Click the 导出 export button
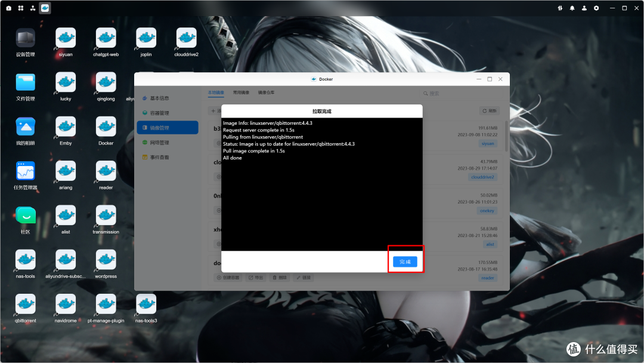This screenshot has width=644, height=363. 256,278
